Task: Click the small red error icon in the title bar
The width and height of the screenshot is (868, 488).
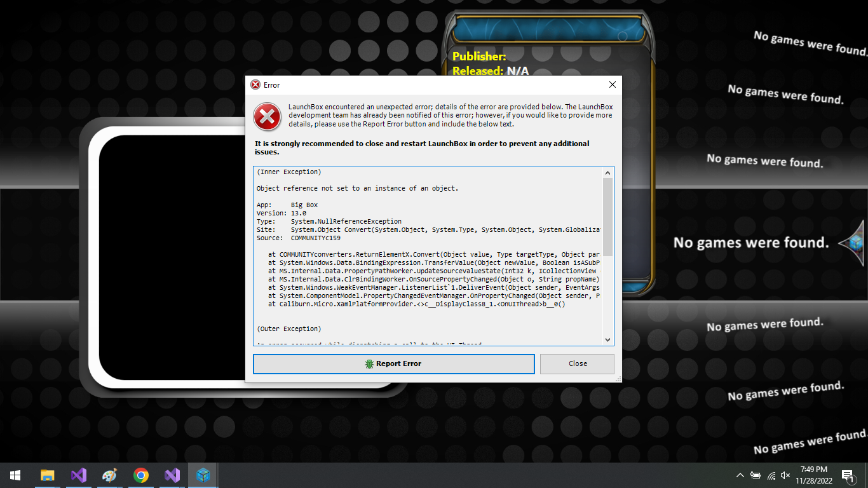Action: [255, 85]
